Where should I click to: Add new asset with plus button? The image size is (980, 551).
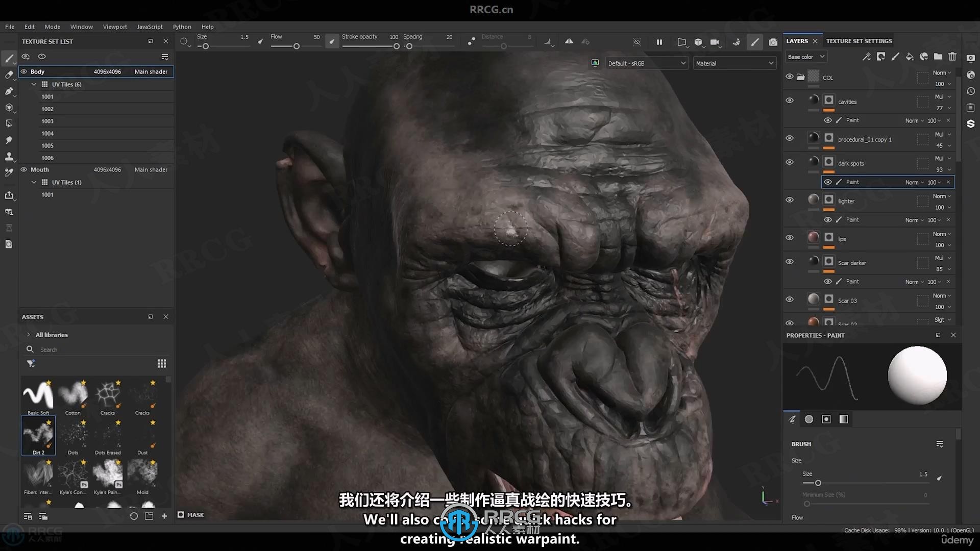point(164,516)
